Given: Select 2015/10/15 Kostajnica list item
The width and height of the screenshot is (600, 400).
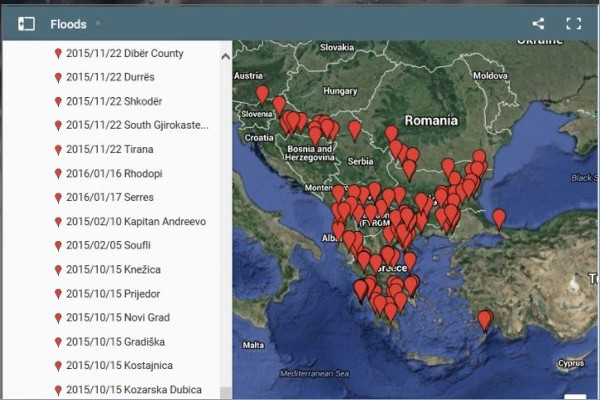Looking at the screenshot, I should (119, 365).
